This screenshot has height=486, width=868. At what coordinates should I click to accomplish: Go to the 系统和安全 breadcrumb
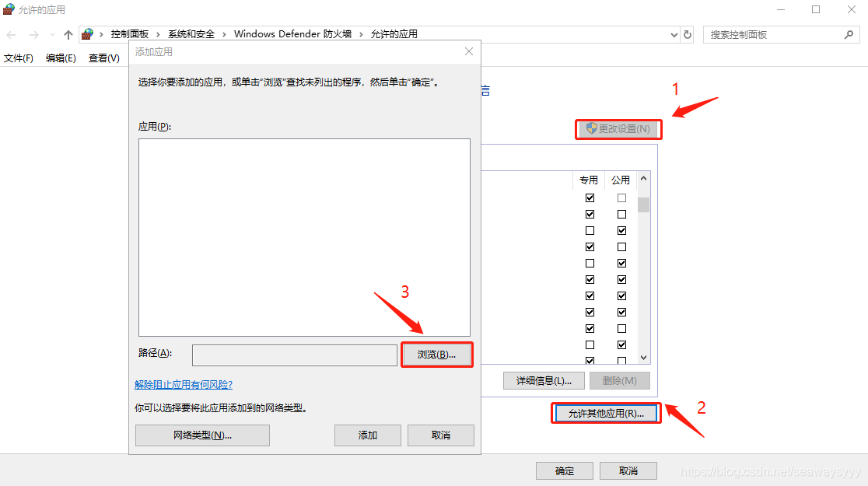[x=191, y=34]
